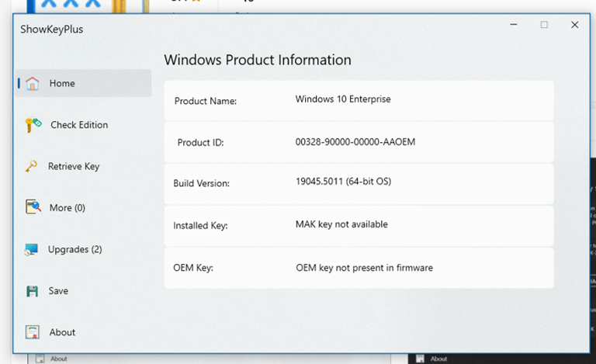Open Upgrades (2) section
This screenshot has width=596, height=364.
click(74, 249)
